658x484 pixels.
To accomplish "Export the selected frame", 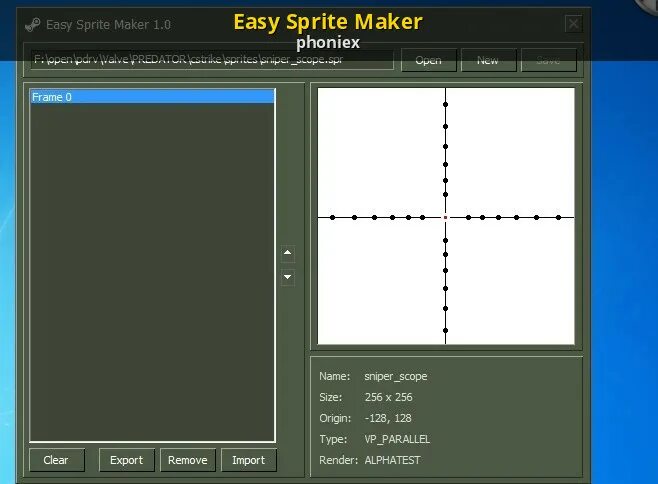I will [x=127, y=460].
